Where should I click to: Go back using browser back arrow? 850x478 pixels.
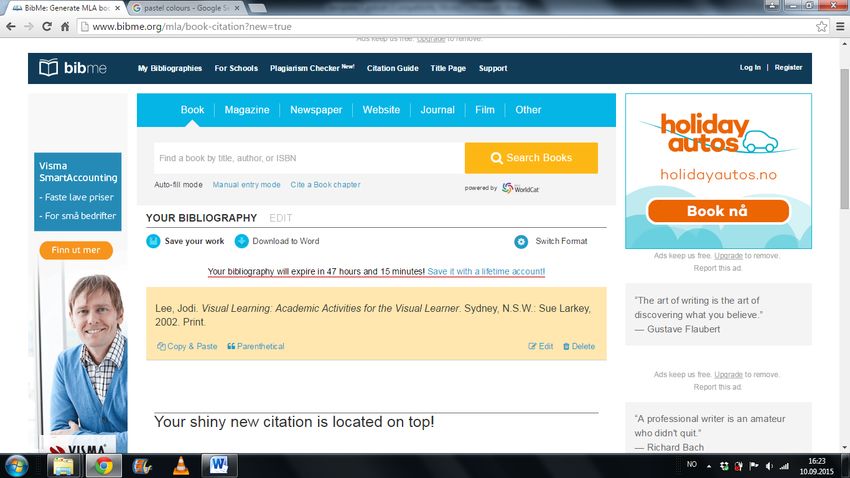11,27
